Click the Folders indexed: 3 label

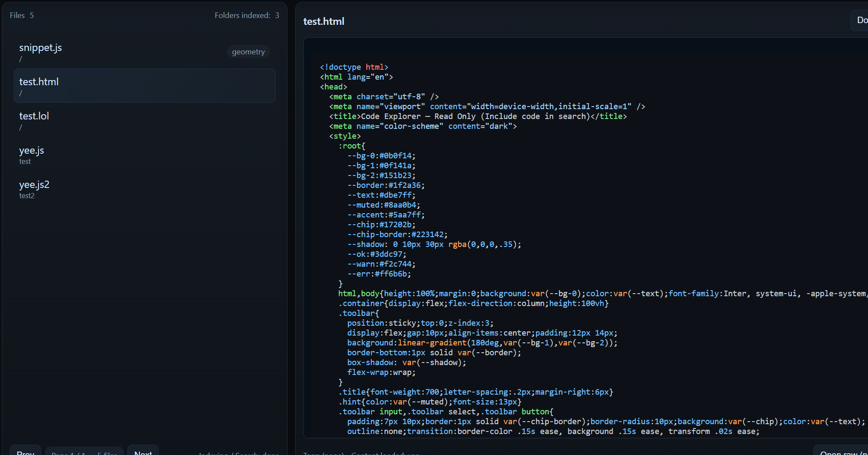(247, 15)
